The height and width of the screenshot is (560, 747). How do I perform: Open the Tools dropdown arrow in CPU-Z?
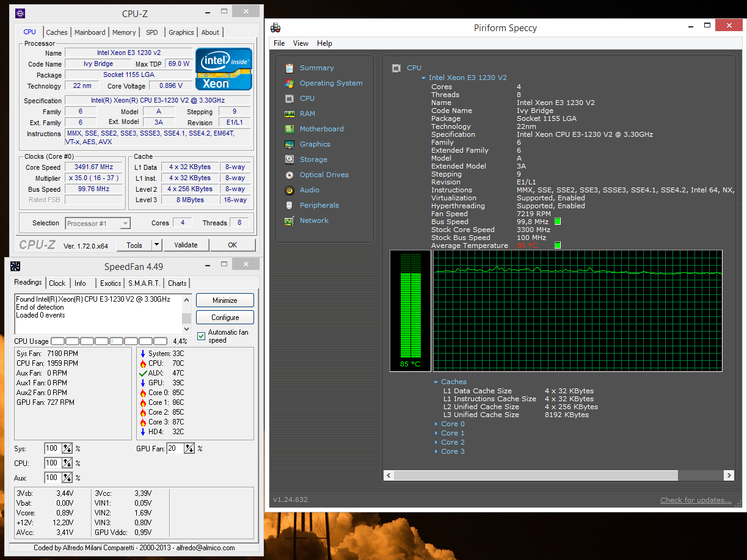[x=156, y=245]
